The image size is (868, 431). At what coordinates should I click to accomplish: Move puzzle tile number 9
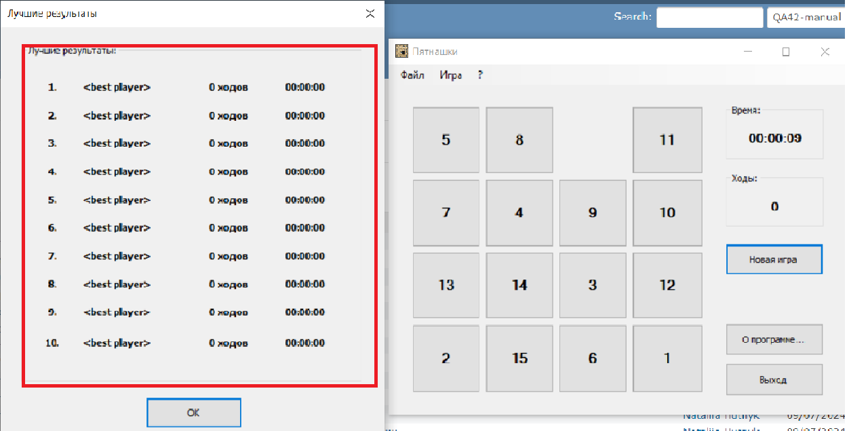pos(593,212)
